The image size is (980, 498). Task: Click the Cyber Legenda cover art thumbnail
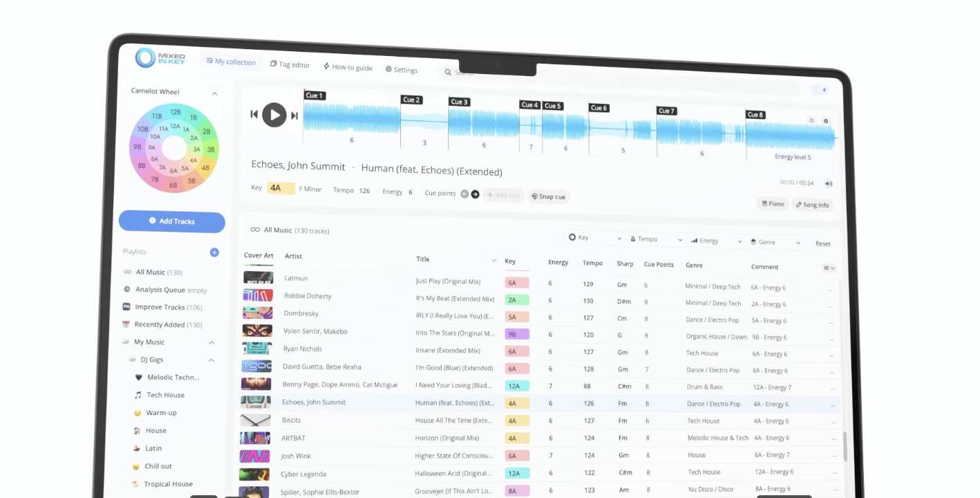tap(254, 474)
